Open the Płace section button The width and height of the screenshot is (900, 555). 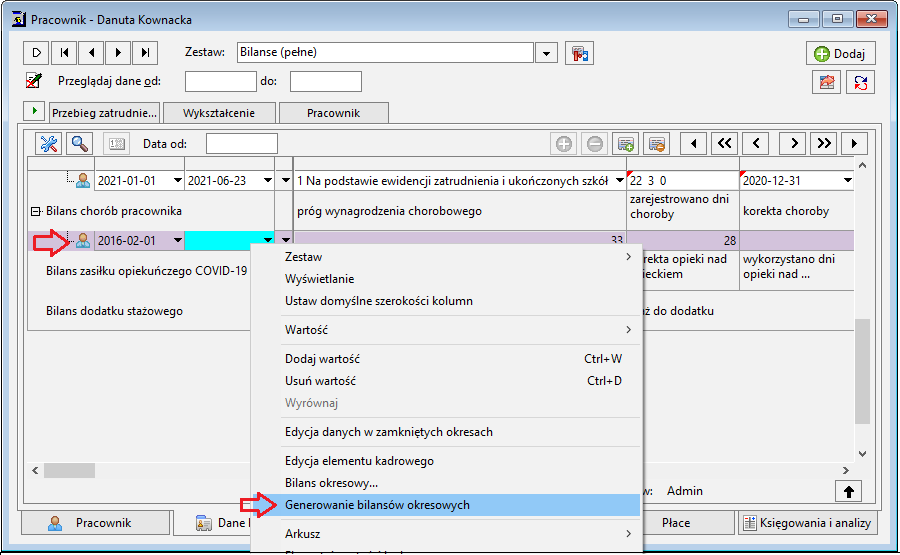676,523
